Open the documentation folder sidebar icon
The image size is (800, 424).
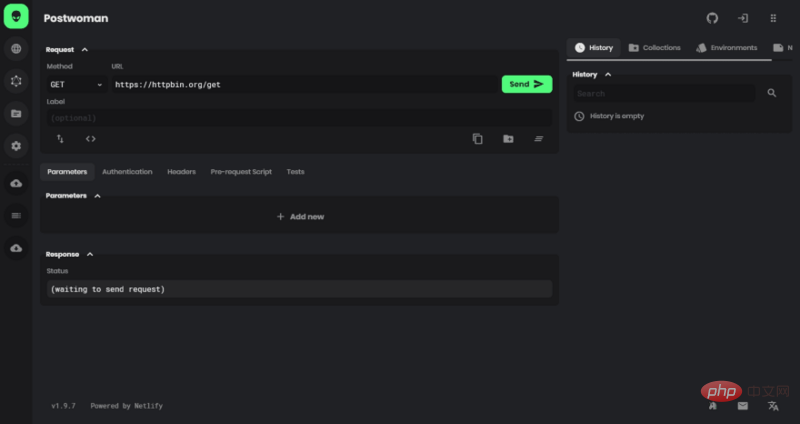point(16,113)
